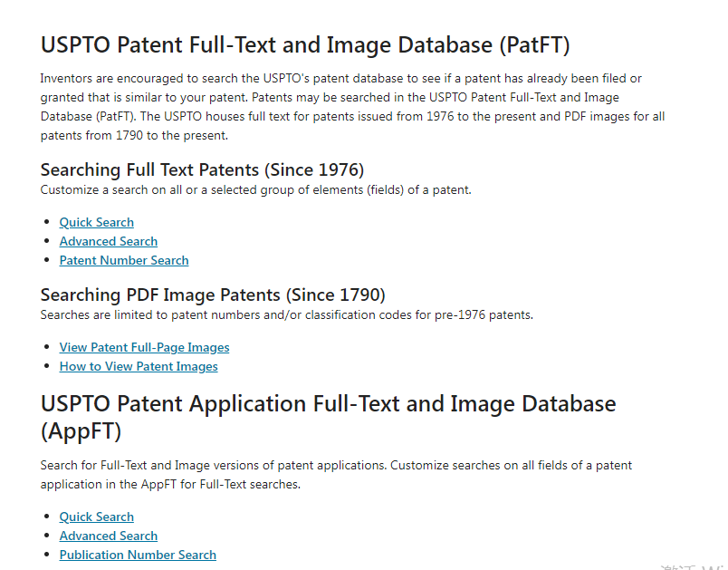Click the Publication Number Search link
The height and width of the screenshot is (570, 728).
138,555
